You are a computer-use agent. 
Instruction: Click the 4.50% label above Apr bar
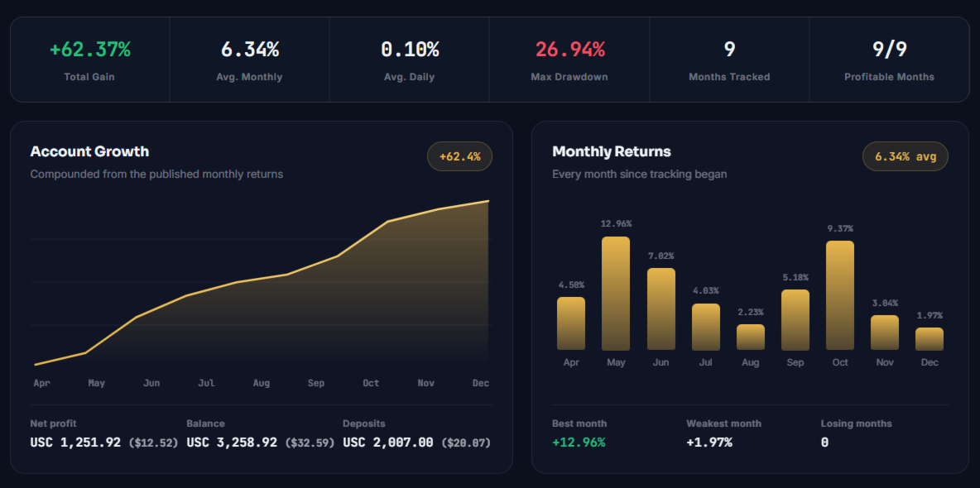point(571,285)
